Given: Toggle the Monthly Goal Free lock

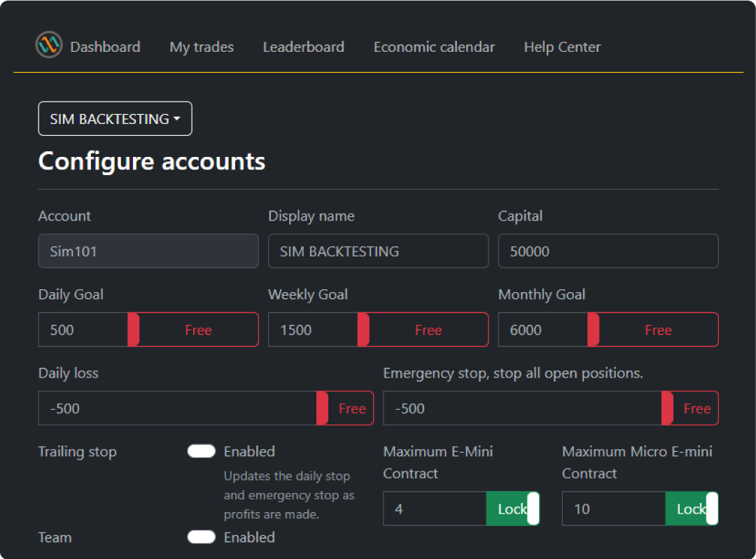Looking at the screenshot, I should pos(653,329).
